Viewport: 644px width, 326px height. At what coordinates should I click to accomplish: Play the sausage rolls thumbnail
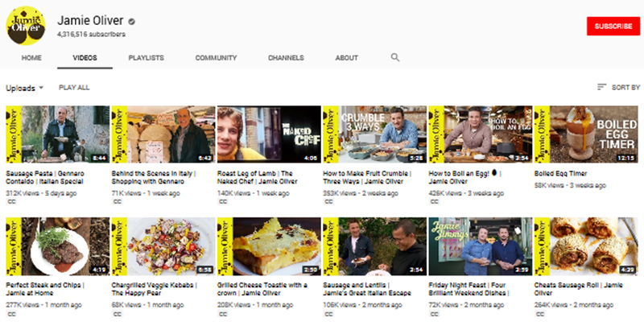point(586,246)
